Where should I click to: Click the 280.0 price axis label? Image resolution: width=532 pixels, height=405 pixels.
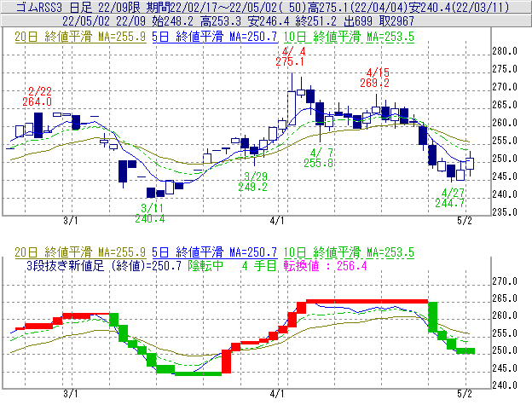click(x=505, y=51)
